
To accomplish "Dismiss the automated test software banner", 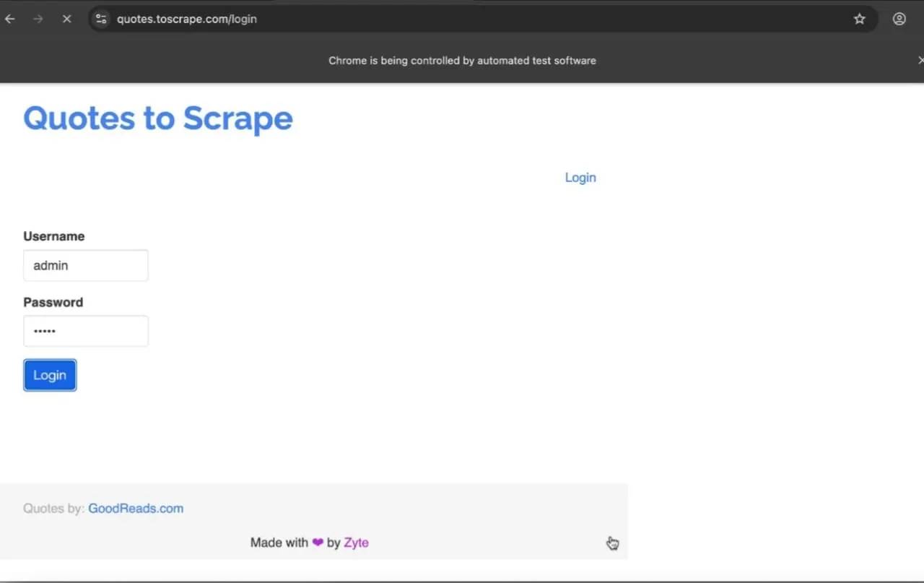I will [x=920, y=61].
